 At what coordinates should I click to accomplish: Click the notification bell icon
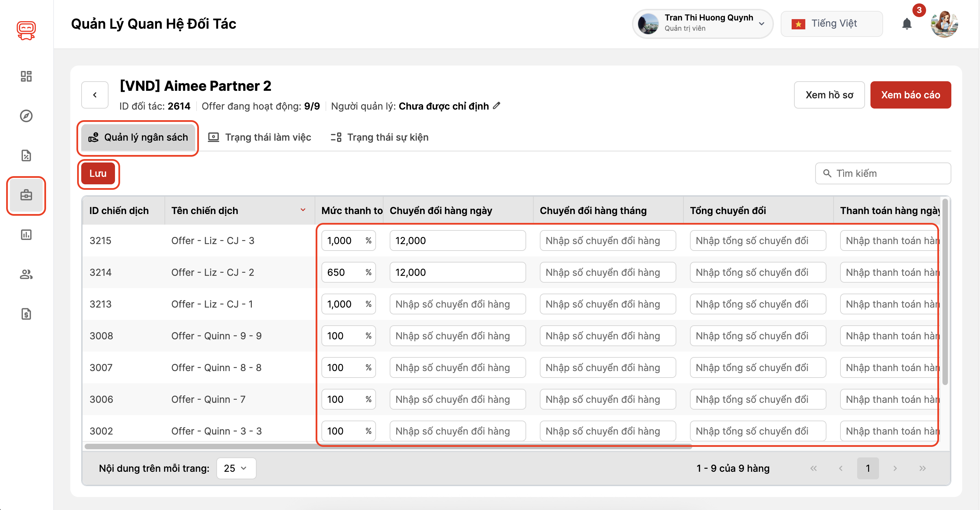pos(907,24)
